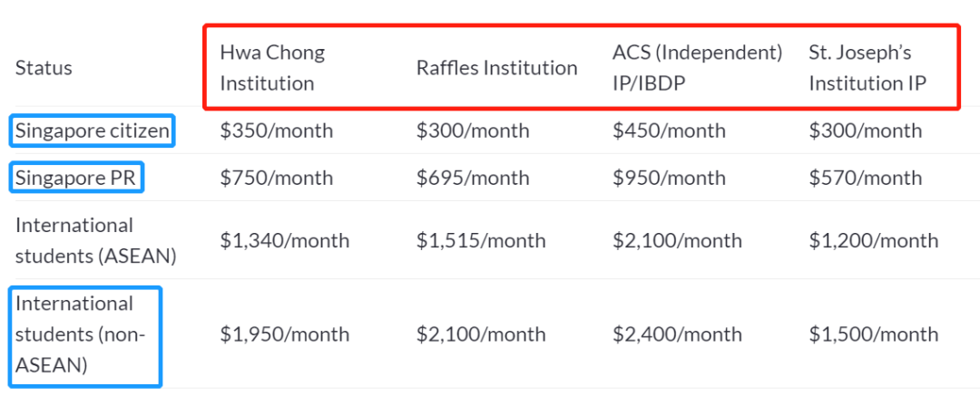Click the Singapore PR row label
The image size is (980, 416).
click(x=75, y=178)
